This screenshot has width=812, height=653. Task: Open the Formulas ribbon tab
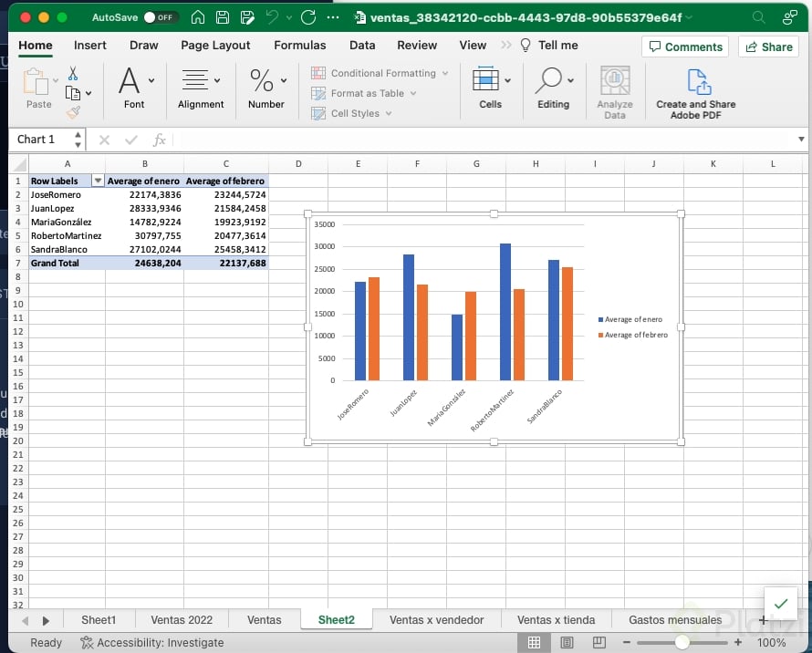pyautogui.click(x=299, y=46)
